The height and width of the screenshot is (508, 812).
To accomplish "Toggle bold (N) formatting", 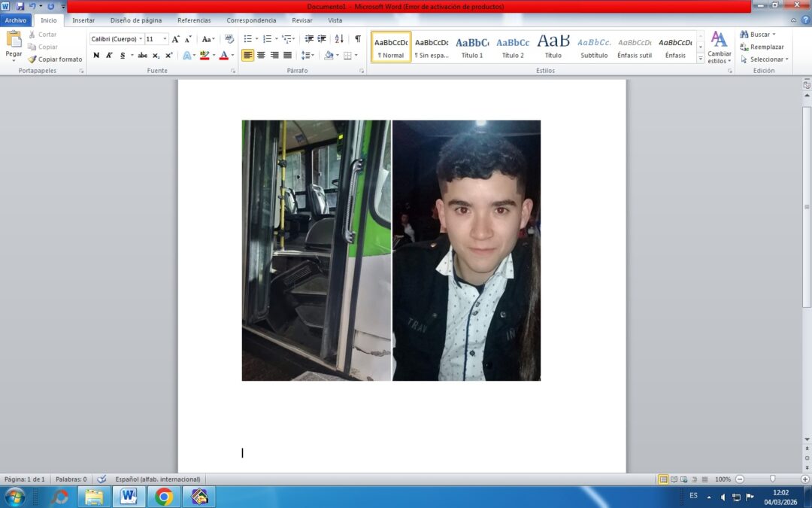I will click(x=96, y=55).
